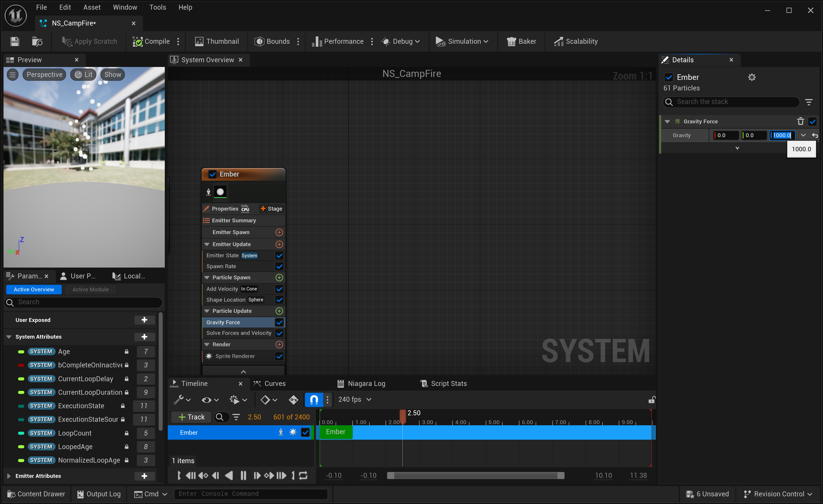Click the Save asset icon

coord(15,41)
